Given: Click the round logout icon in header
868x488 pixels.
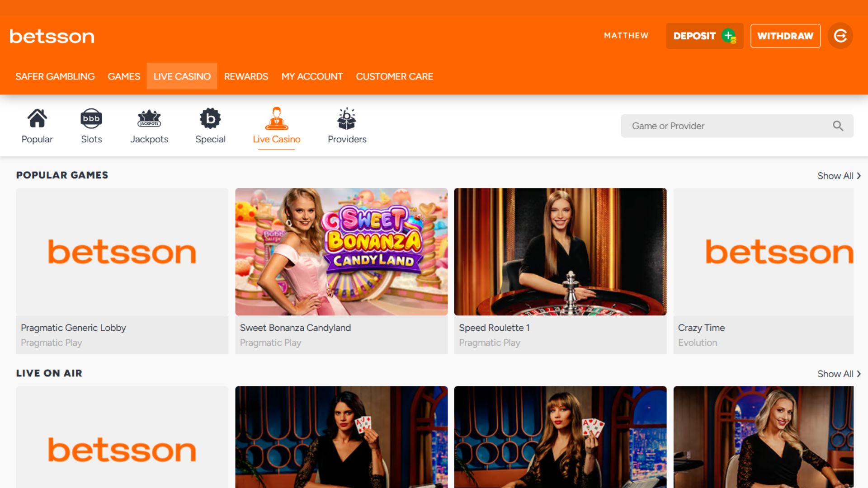Looking at the screenshot, I should point(840,36).
